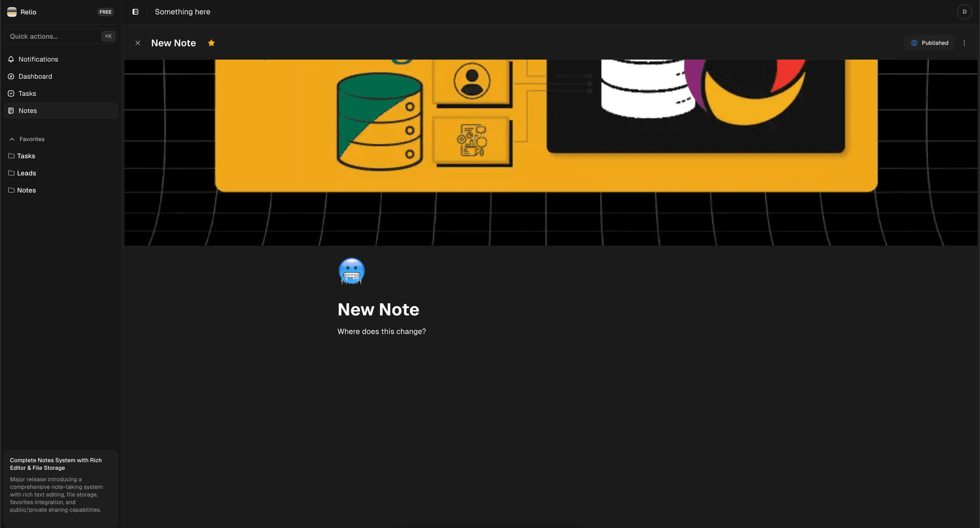Open the Tasks folder under Favorites

[26, 156]
